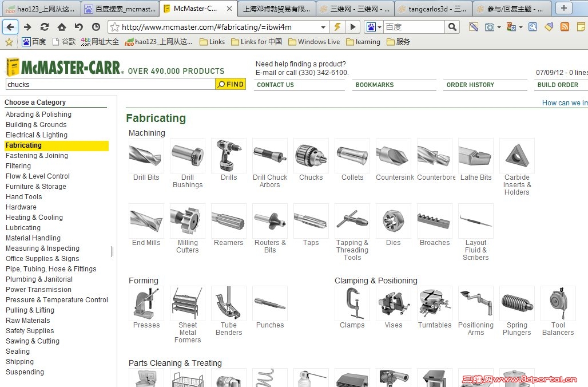Expand the screenshot camera tool dropdown
This screenshot has width=588, height=387.
point(499,27)
